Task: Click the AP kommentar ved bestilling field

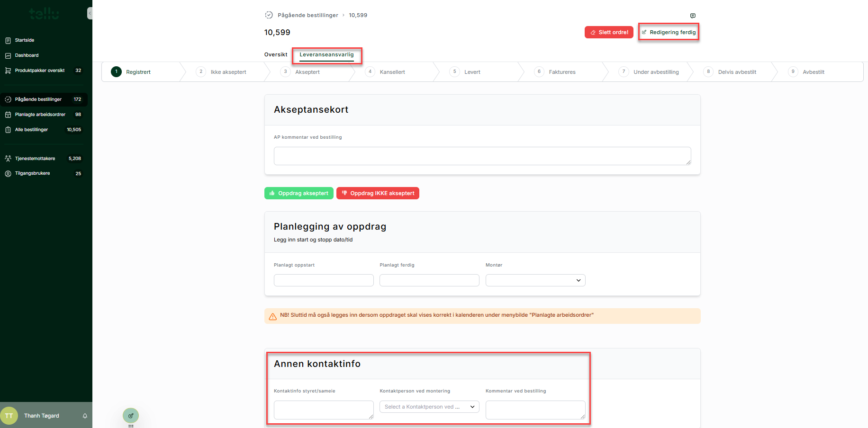Action: click(x=482, y=156)
